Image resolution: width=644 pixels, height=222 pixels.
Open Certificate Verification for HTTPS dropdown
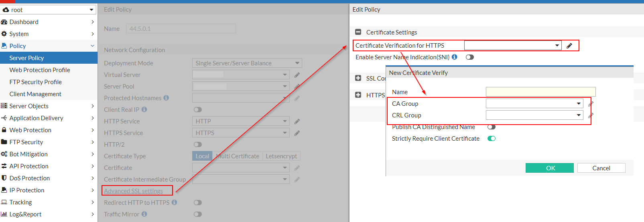513,45
